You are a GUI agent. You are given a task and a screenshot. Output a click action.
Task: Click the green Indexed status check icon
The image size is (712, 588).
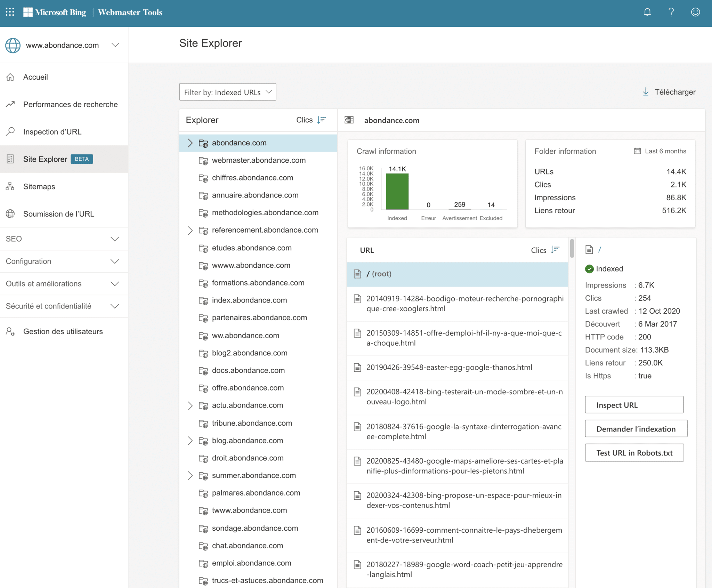click(x=589, y=268)
